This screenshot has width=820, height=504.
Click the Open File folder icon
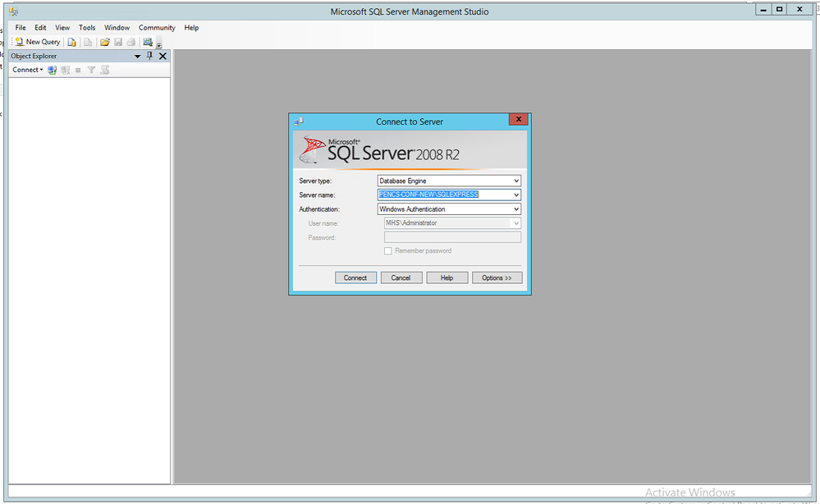pyautogui.click(x=105, y=42)
